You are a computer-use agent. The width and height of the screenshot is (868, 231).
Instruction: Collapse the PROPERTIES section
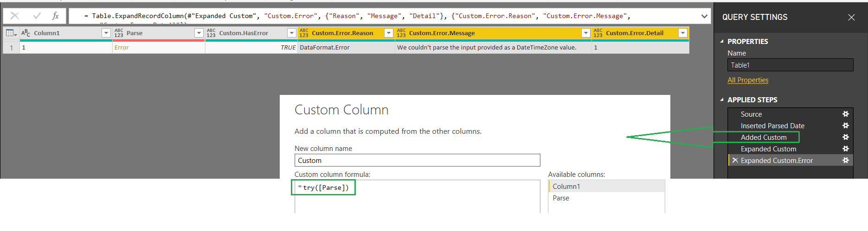(x=722, y=41)
